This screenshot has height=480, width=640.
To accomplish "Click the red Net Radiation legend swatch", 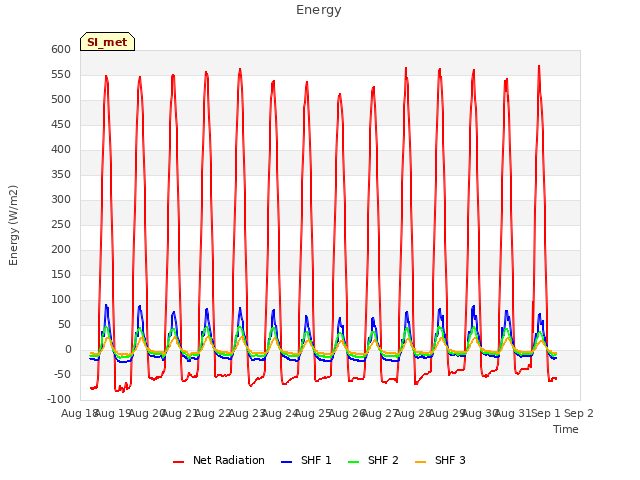I will [x=178, y=462].
